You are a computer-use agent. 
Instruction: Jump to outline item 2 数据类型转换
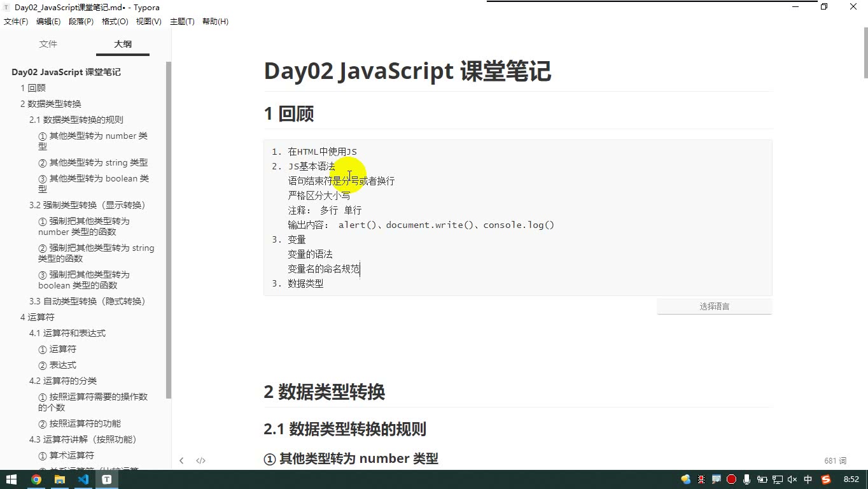coord(51,104)
